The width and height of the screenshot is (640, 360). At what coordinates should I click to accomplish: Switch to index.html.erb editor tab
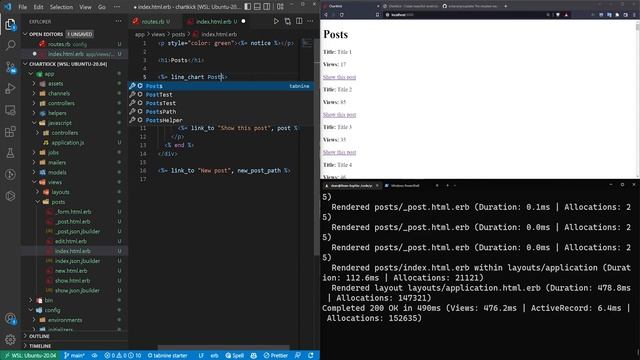217,21
